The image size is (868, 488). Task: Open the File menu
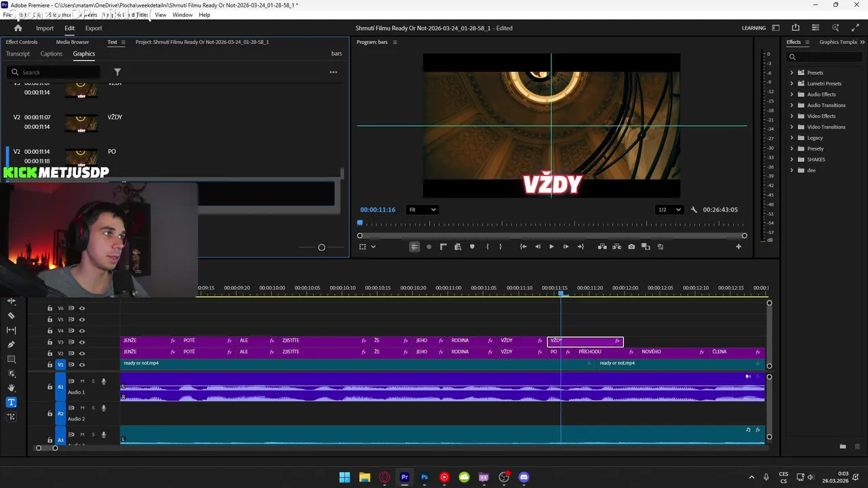tap(6, 15)
